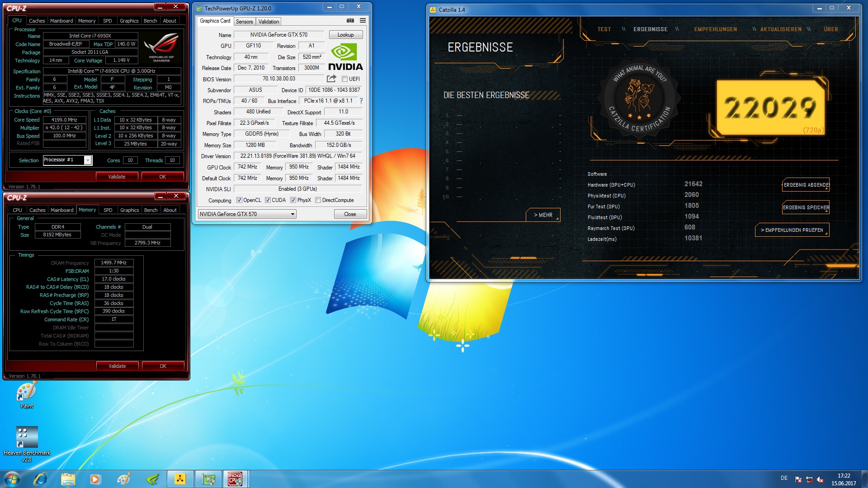Viewport: 868px width, 488px height.
Task: Open SPD tab in lower CPU-Z window
Action: click(x=108, y=210)
